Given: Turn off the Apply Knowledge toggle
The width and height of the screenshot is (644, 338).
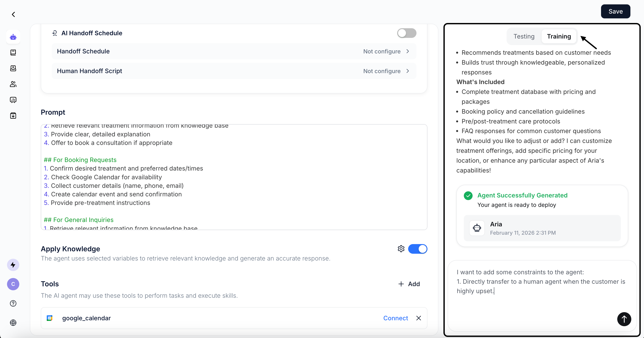Looking at the screenshot, I should tap(418, 249).
